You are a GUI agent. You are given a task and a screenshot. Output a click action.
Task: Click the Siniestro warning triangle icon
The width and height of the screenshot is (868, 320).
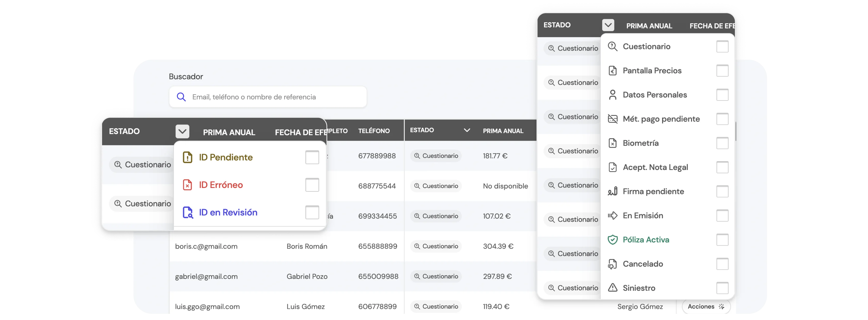[x=612, y=288]
